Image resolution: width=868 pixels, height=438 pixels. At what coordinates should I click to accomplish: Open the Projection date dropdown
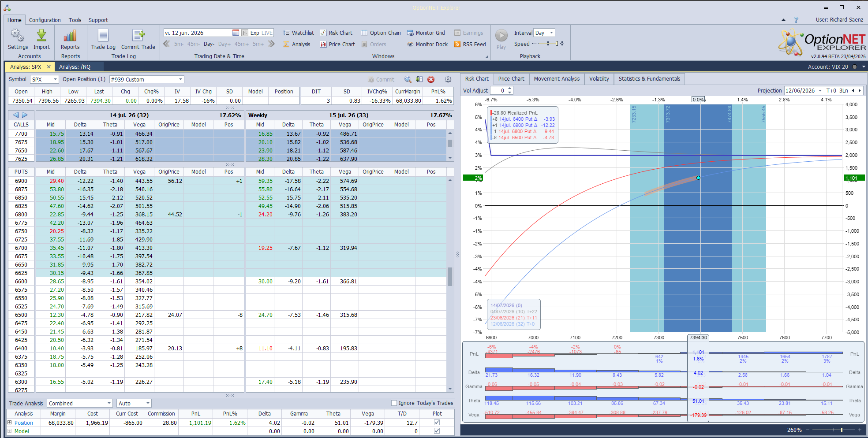[x=820, y=90]
